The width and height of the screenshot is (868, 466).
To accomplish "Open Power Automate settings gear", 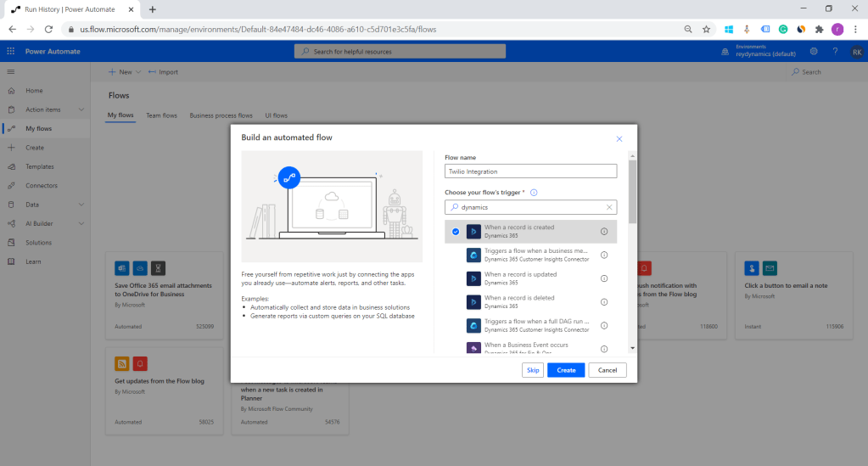I will (x=813, y=52).
